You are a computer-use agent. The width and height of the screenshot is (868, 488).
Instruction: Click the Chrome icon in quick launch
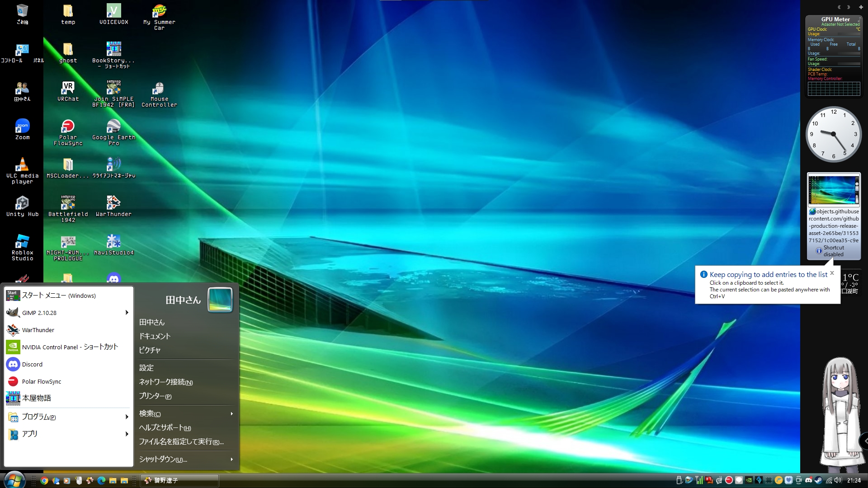tap(44, 480)
